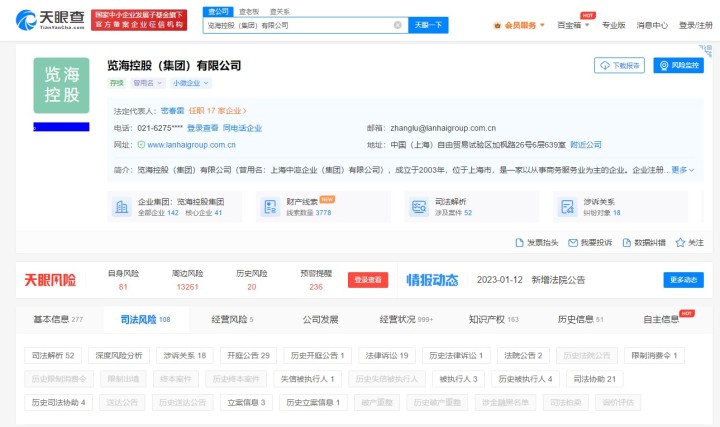Screen dimensions: 720x427
Task: Click the verified shield icon beside website
Action: coord(141,145)
